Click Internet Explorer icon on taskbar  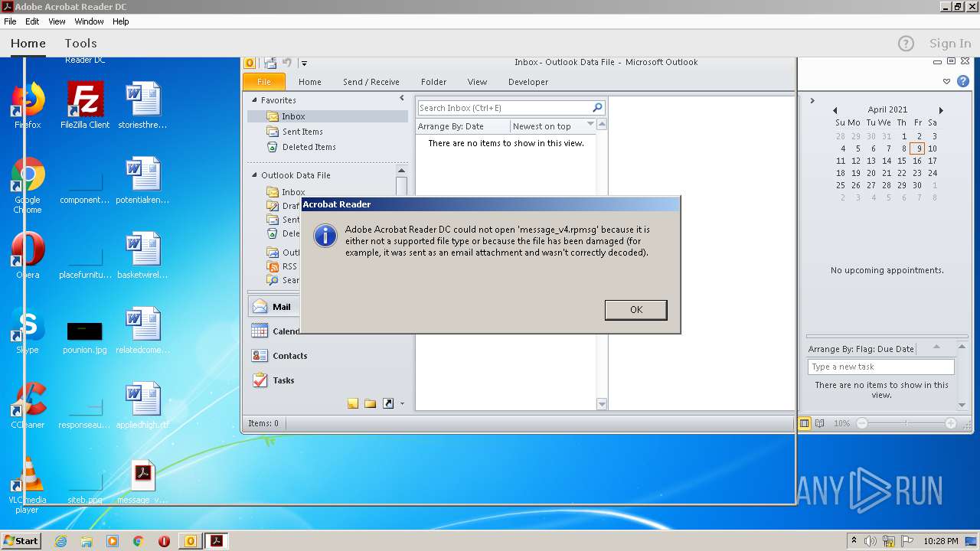click(x=60, y=541)
